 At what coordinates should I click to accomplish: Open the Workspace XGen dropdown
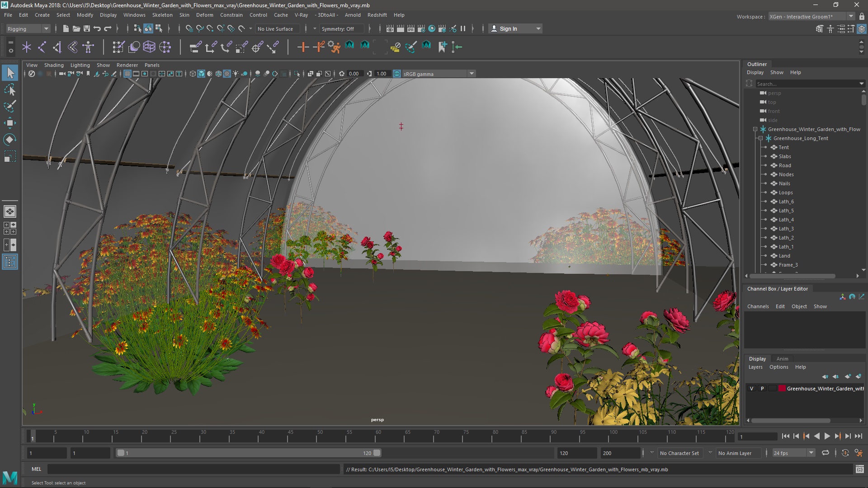point(811,17)
